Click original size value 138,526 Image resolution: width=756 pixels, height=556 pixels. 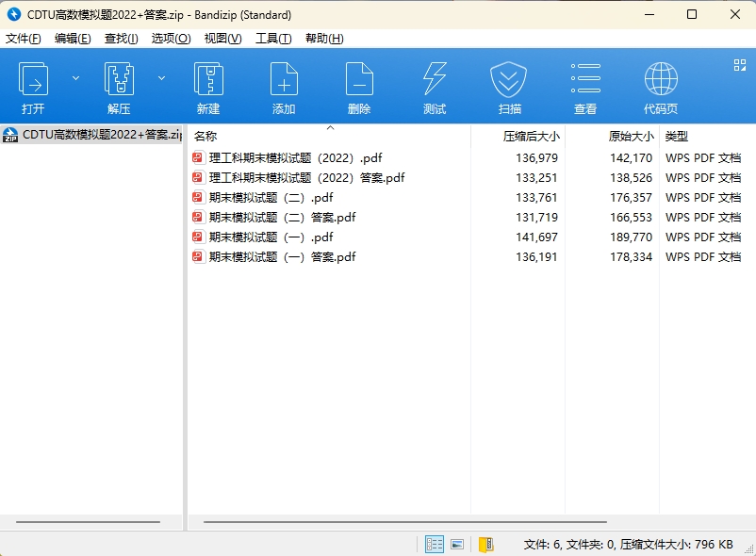point(632,178)
